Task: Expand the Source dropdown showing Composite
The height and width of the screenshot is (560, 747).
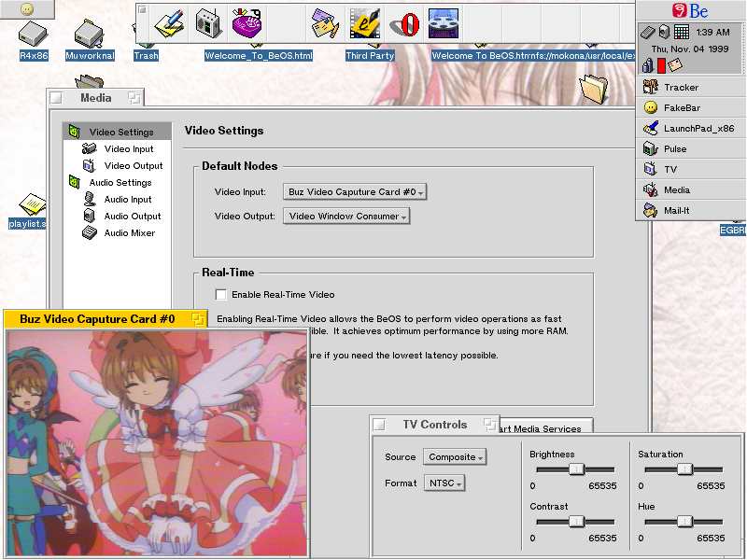Action: pyautogui.click(x=455, y=457)
